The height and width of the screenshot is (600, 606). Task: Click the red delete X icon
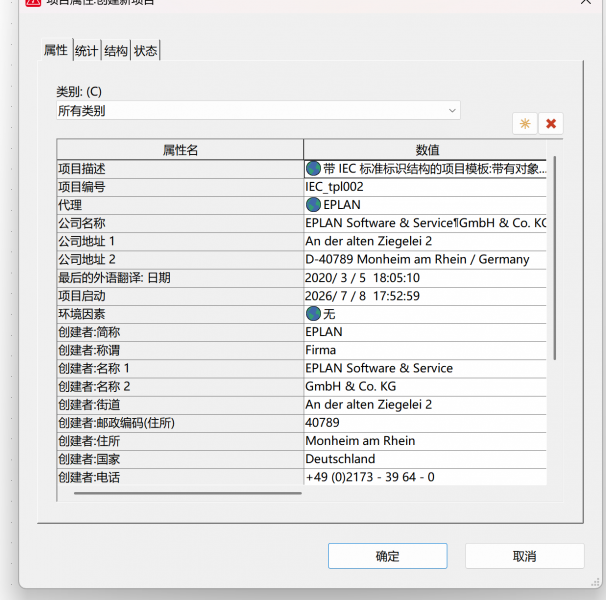551,124
